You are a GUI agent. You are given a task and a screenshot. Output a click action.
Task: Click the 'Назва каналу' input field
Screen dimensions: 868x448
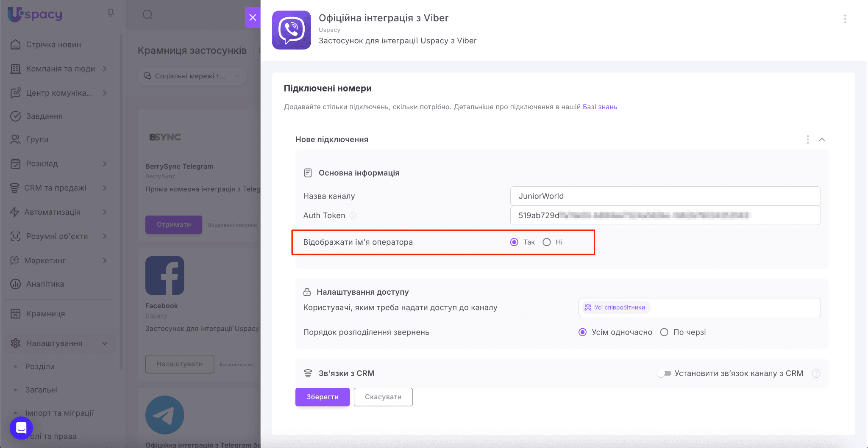[665, 196]
